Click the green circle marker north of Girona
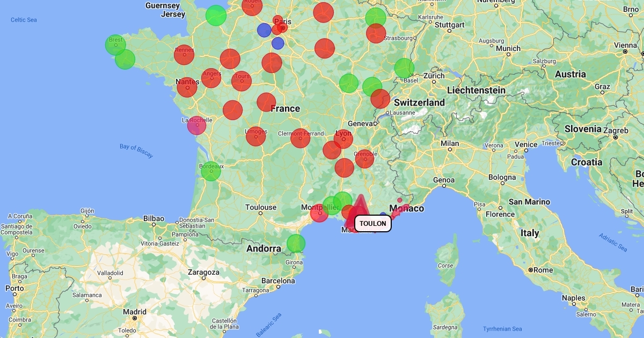Image resolution: width=644 pixels, height=338 pixels. coord(296,244)
